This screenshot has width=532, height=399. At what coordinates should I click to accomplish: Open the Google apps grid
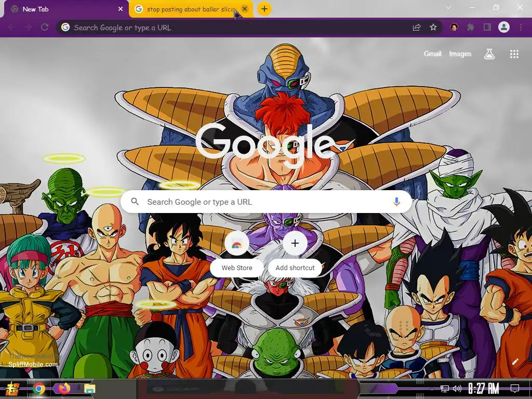514,54
